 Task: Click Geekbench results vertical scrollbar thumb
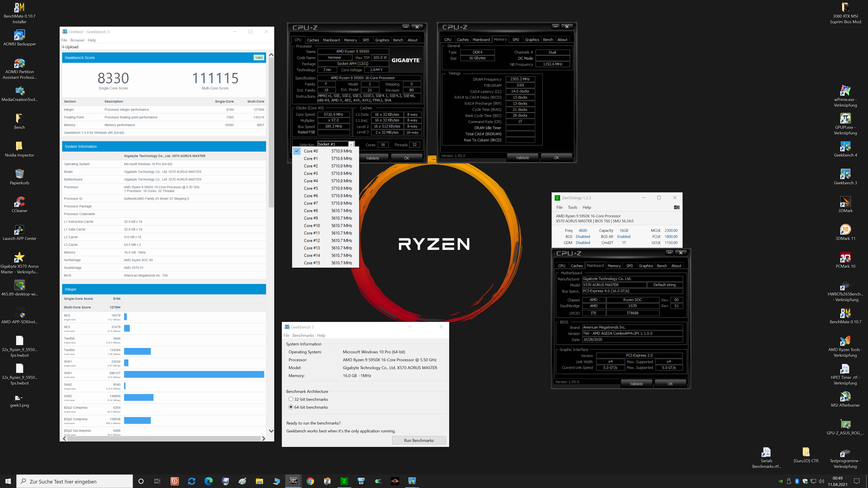click(271, 133)
